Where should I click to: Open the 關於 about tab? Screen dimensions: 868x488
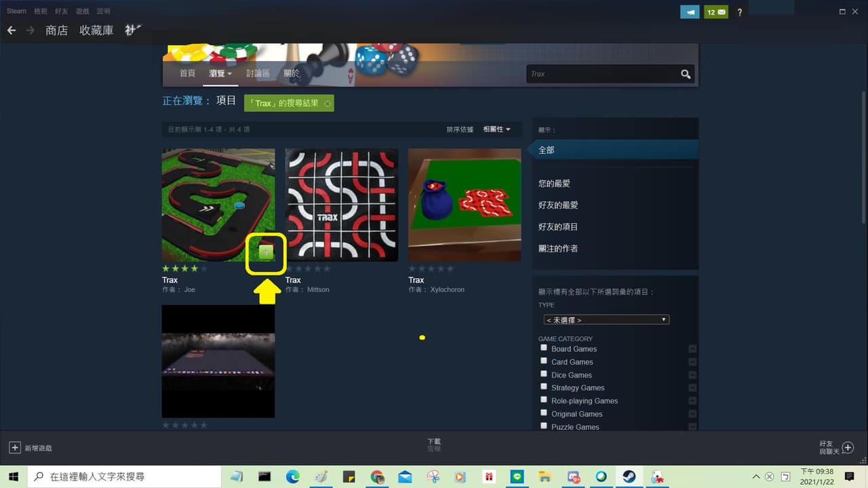pos(292,73)
